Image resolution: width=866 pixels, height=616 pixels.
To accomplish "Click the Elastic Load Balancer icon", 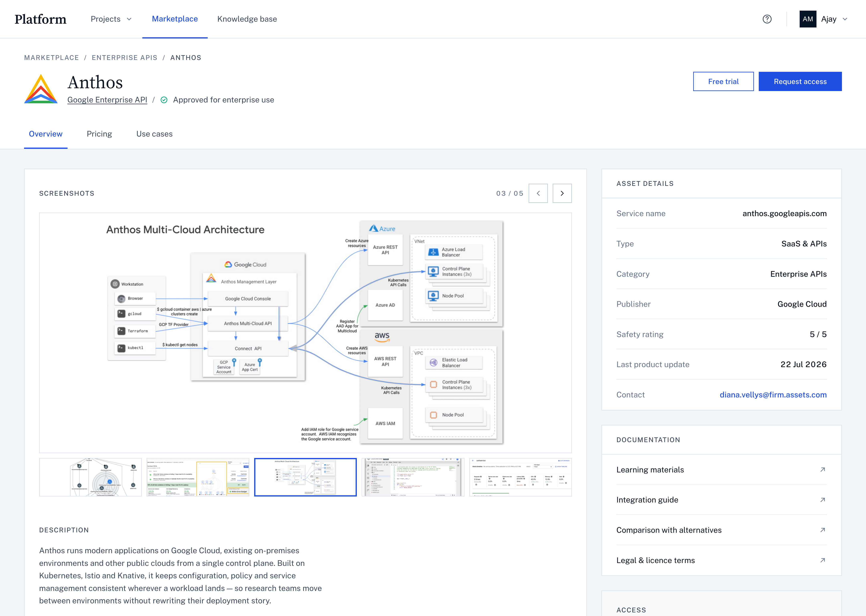I will tap(433, 363).
